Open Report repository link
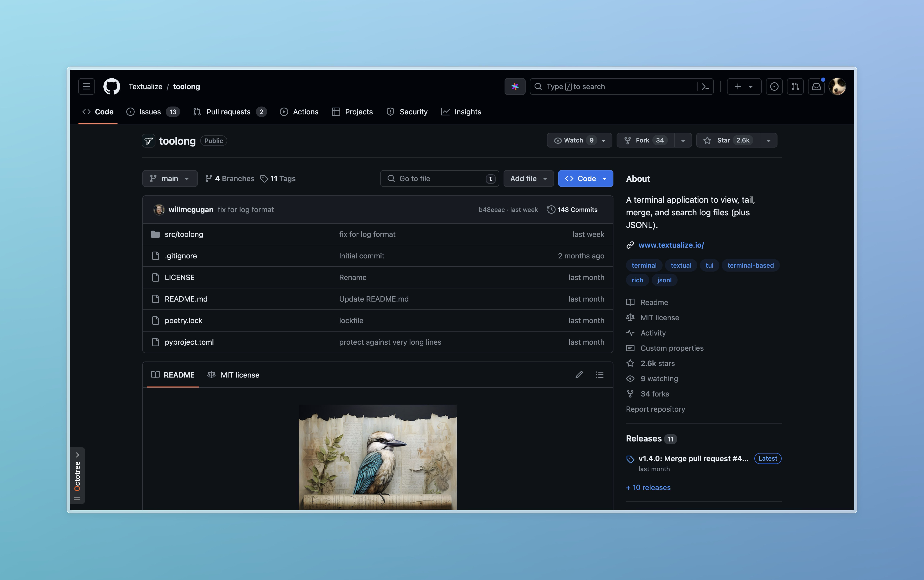924x580 pixels. pyautogui.click(x=655, y=409)
